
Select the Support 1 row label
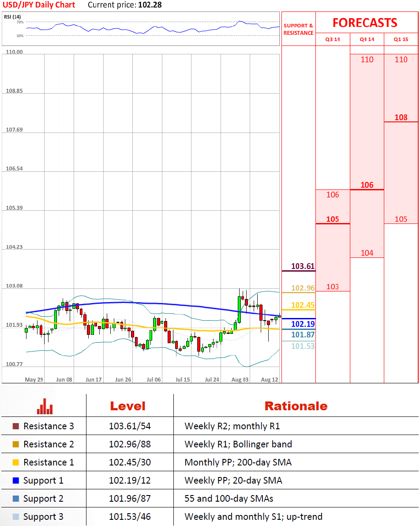(x=43, y=481)
